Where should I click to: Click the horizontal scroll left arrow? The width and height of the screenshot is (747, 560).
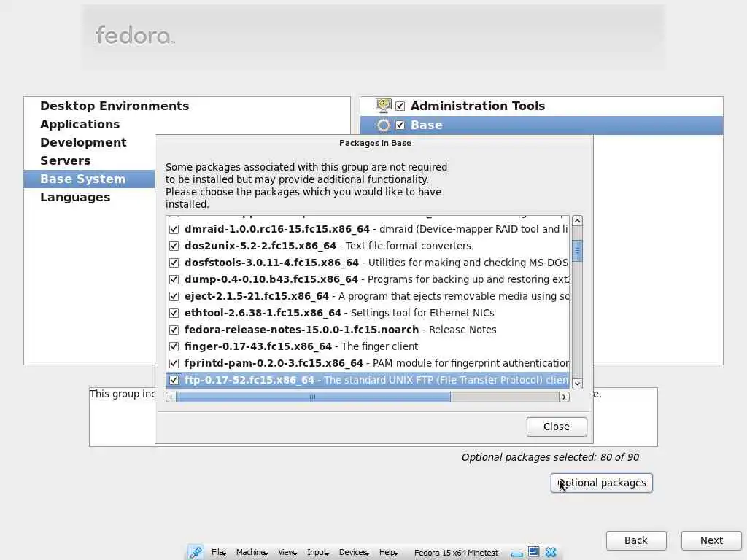point(171,397)
